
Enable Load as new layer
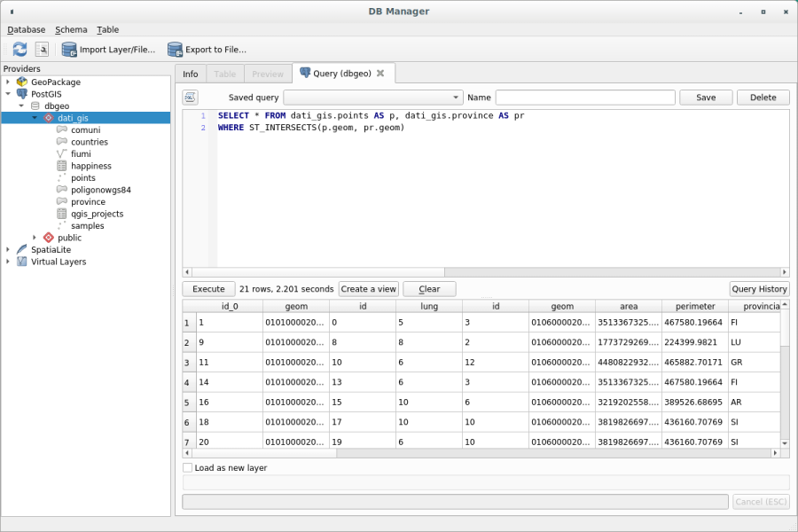tap(187, 467)
